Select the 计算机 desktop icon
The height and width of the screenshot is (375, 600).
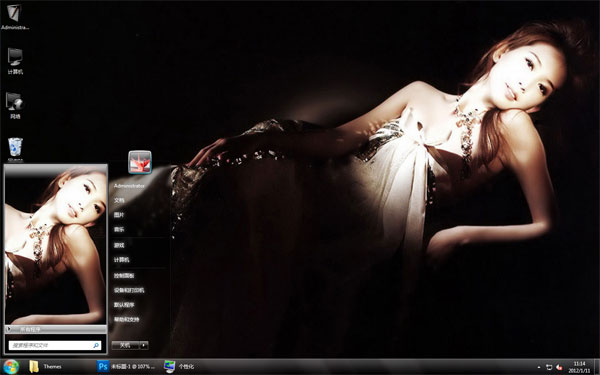(x=15, y=61)
